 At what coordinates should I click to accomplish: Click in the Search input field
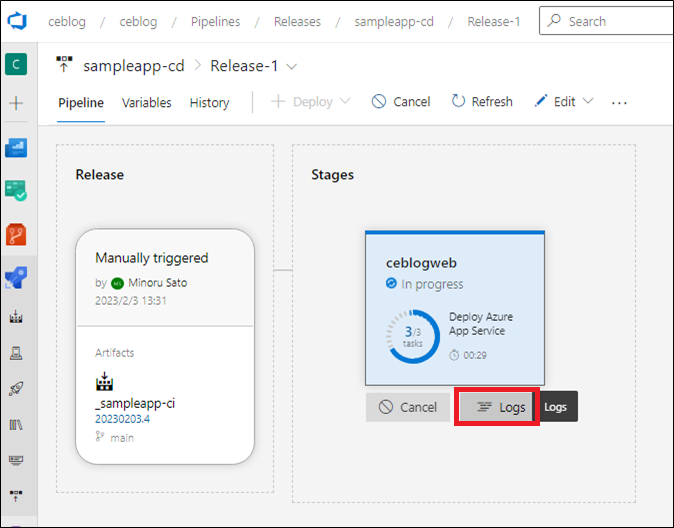pyautogui.click(x=607, y=21)
